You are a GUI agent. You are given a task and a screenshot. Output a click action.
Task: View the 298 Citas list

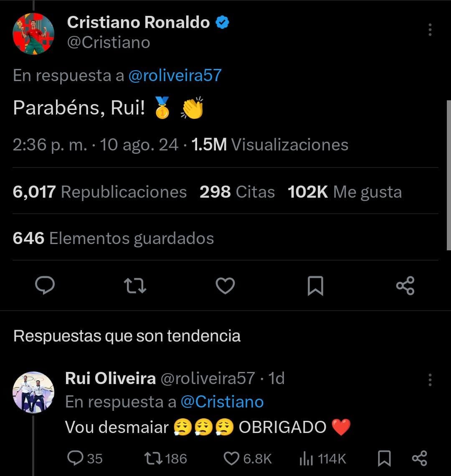237,192
